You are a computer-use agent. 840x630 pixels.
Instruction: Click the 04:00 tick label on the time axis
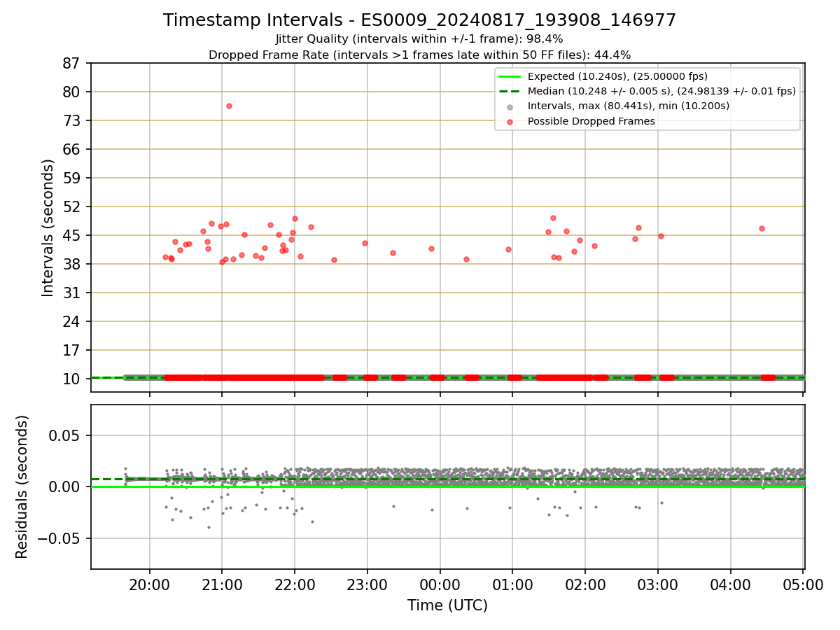click(x=731, y=585)
